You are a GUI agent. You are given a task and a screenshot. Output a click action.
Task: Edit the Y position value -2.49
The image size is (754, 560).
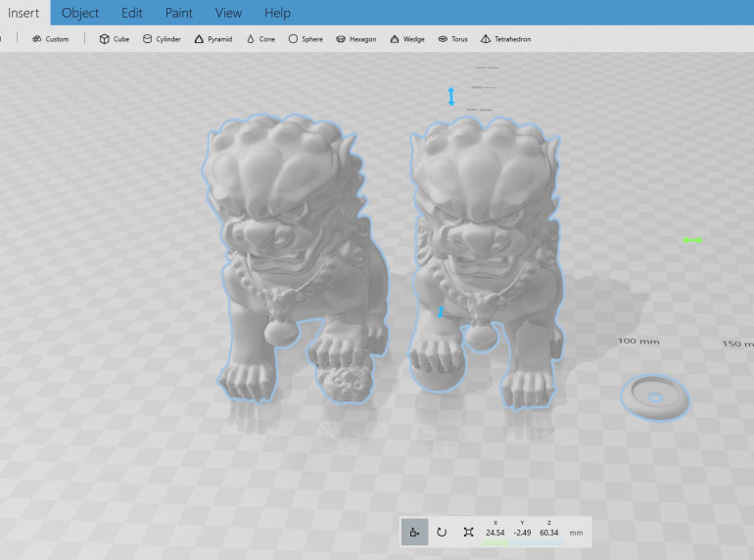(x=522, y=533)
